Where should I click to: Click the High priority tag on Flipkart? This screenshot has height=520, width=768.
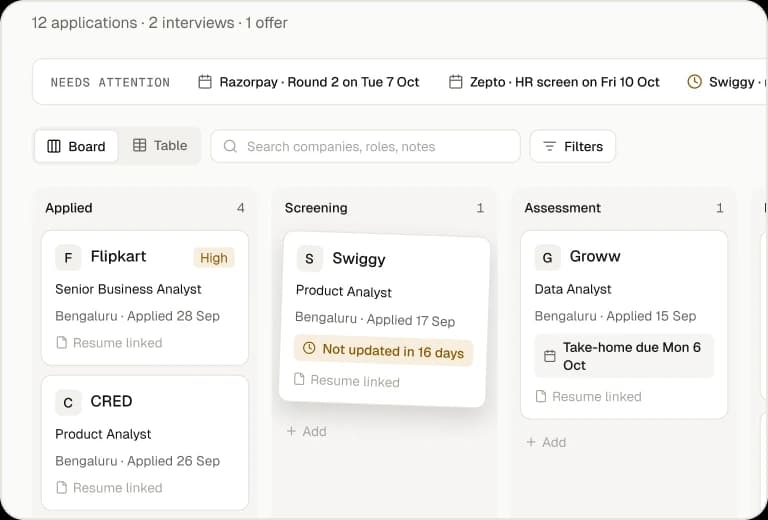pos(214,258)
